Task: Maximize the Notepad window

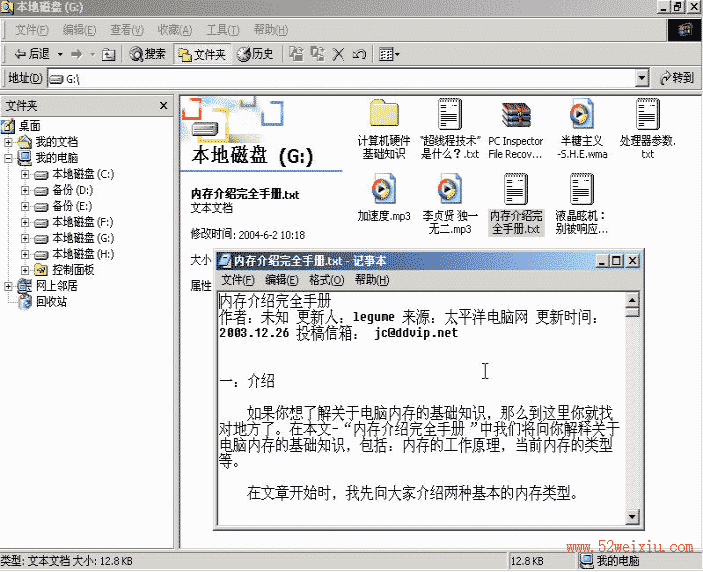Action: click(616, 260)
